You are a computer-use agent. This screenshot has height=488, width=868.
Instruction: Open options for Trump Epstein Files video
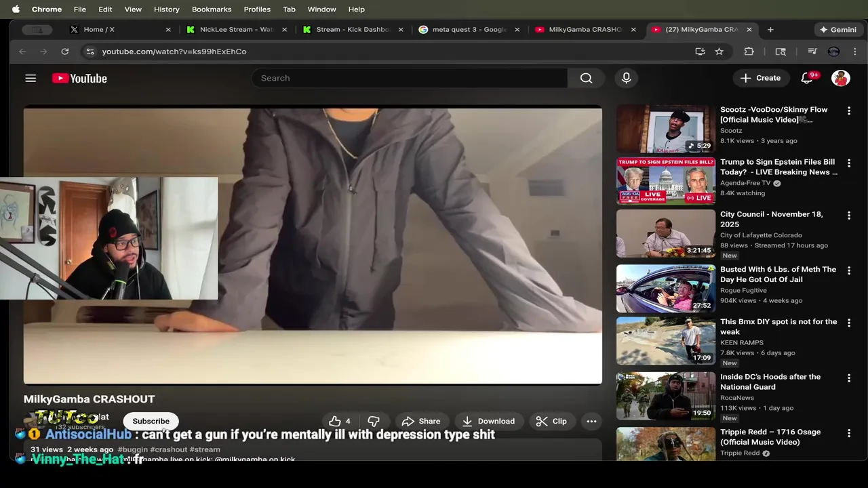coord(848,163)
